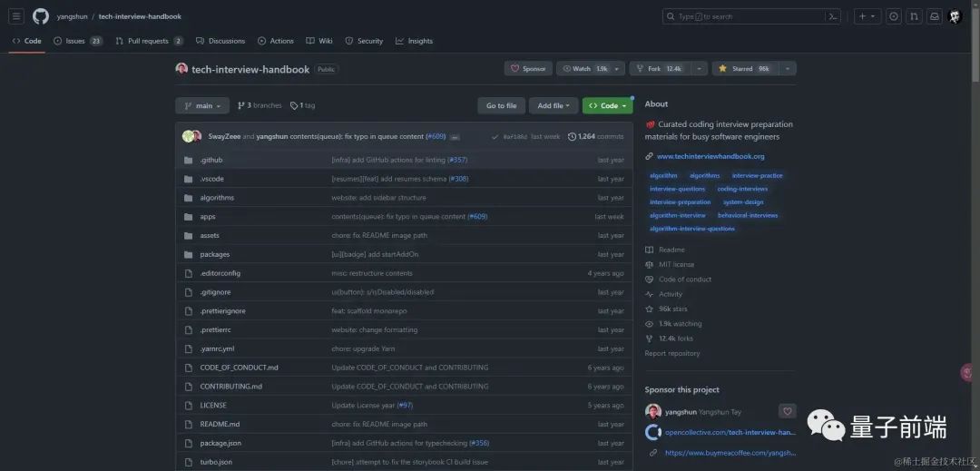The width and height of the screenshot is (980, 471).
Task: Click the Report repository link
Action: click(x=672, y=354)
